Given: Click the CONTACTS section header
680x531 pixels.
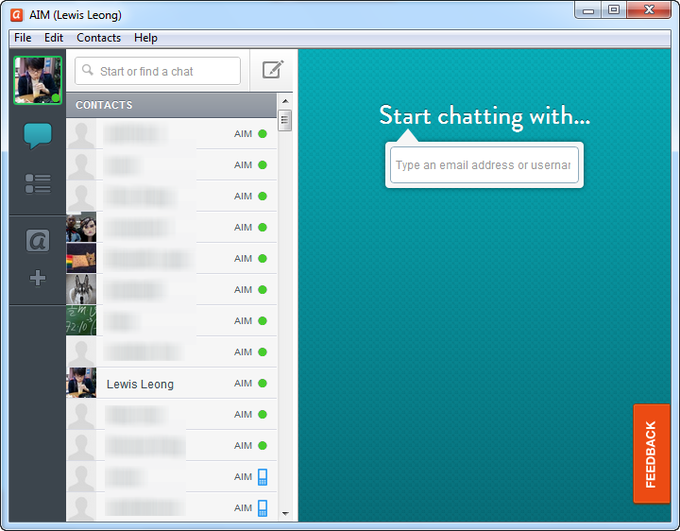Looking at the screenshot, I should tap(171, 105).
